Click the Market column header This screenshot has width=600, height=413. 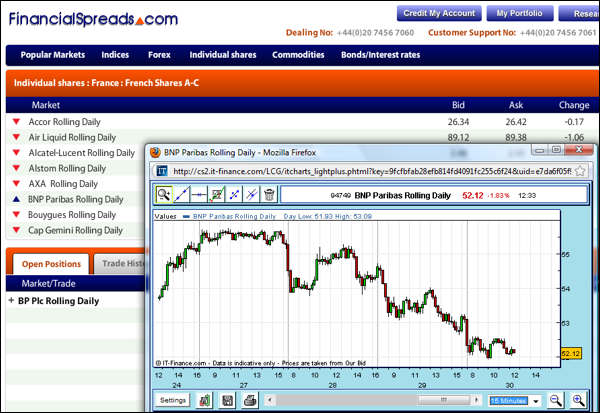coord(46,105)
